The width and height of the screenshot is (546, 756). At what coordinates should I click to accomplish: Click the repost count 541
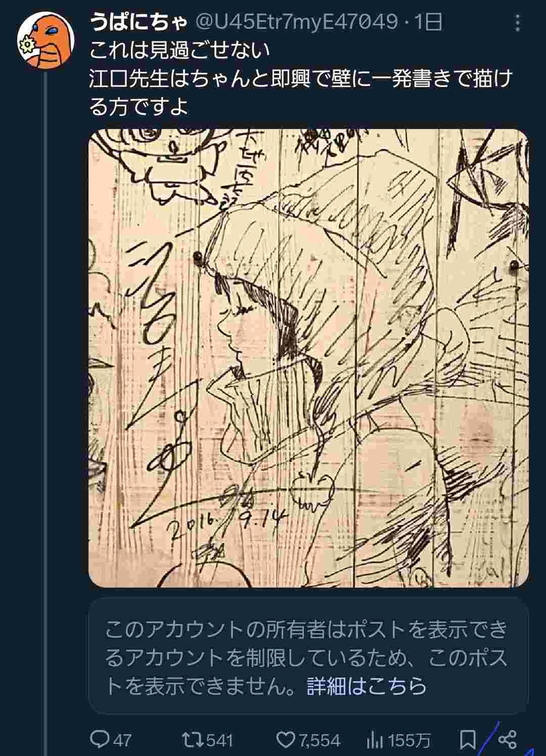click(x=220, y=741)
